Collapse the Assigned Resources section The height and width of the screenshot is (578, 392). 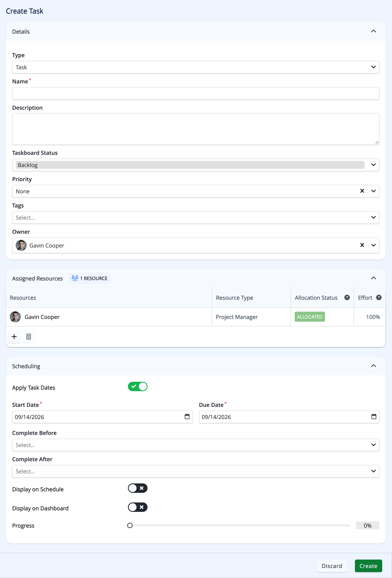click(373, 278)
